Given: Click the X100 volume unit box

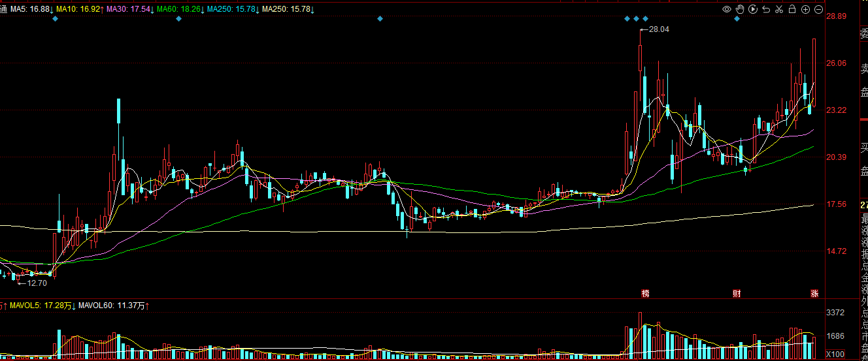Looking at the screenshot, I should pyautogui.click(x=837, y=354).
